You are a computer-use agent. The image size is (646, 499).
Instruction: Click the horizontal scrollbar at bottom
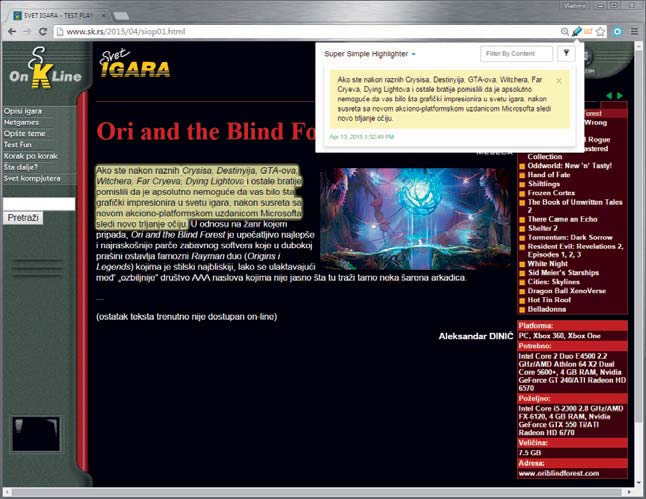tap(316, 492)
